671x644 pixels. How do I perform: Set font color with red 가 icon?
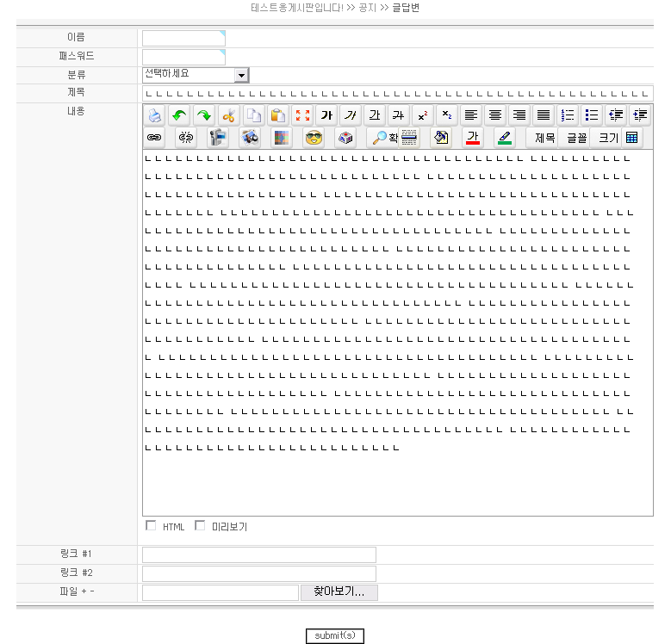tap(473, 138)
